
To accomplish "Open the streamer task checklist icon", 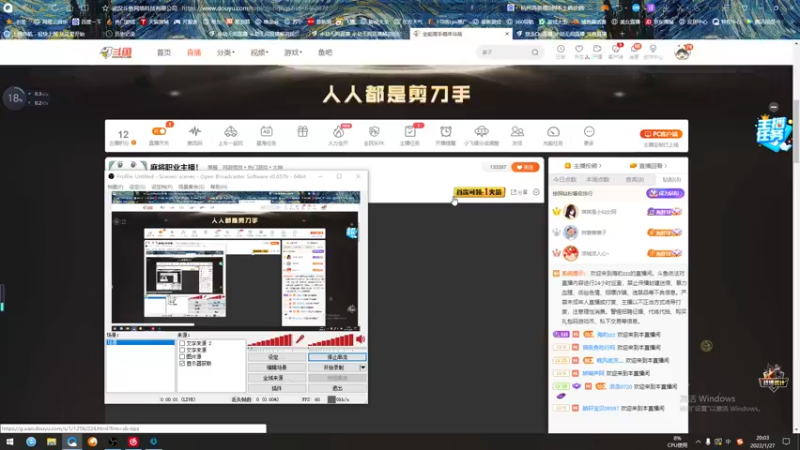I will [410, 132].
